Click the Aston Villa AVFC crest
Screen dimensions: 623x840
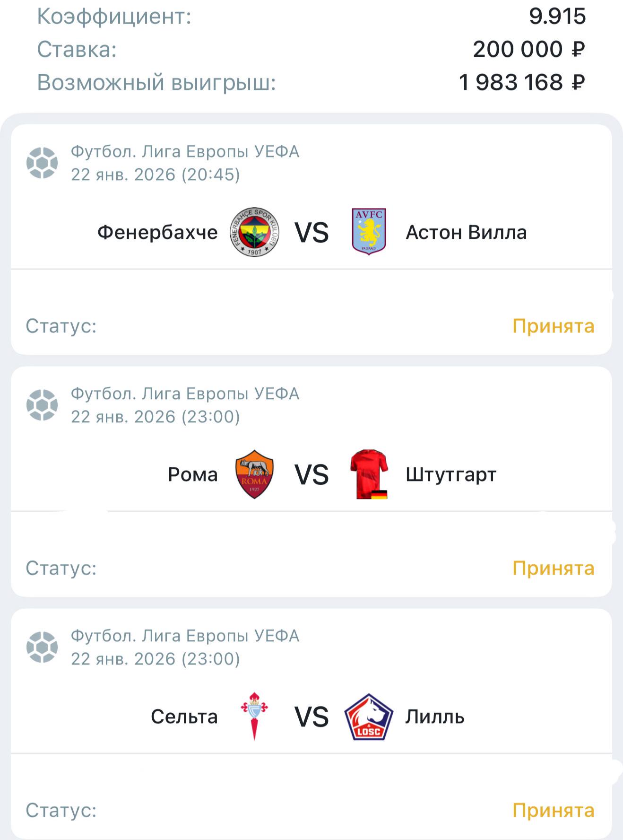coord(369,232)
